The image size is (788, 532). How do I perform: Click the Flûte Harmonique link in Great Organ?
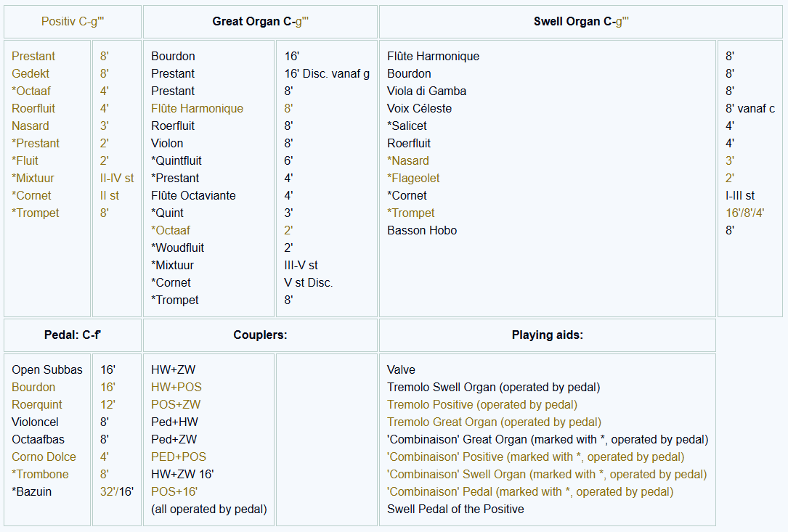[197, 108]
